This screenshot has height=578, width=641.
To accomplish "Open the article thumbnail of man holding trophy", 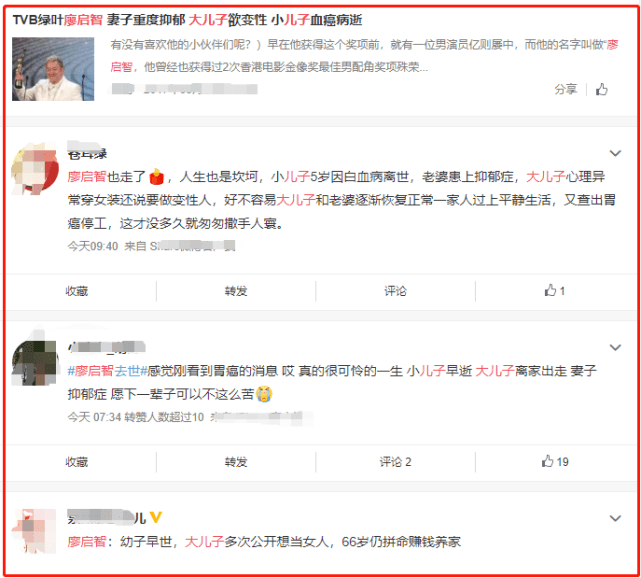I will [53, 69].
